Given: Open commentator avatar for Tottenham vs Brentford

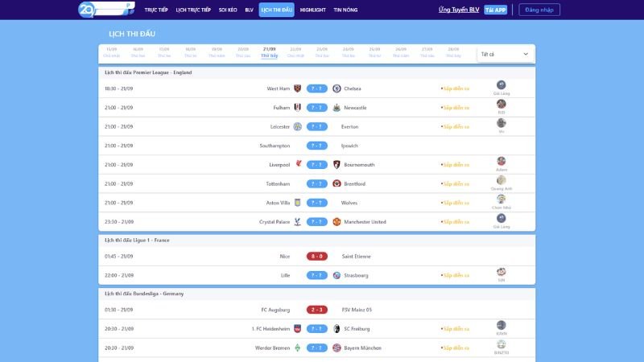Looking at the screenshot, I should [501, 180].
